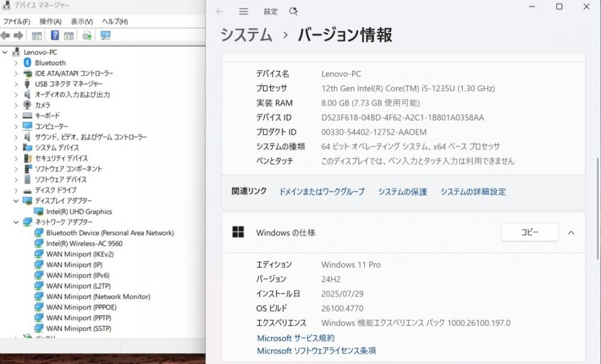601x364 pixels.
Task: Collapse the ディスプレイ アダプター category
Action: (x=16, y=201)
